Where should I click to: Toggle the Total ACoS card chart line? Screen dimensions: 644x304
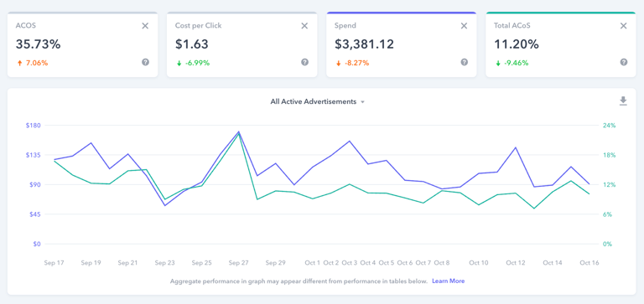[x=561, y=44]
